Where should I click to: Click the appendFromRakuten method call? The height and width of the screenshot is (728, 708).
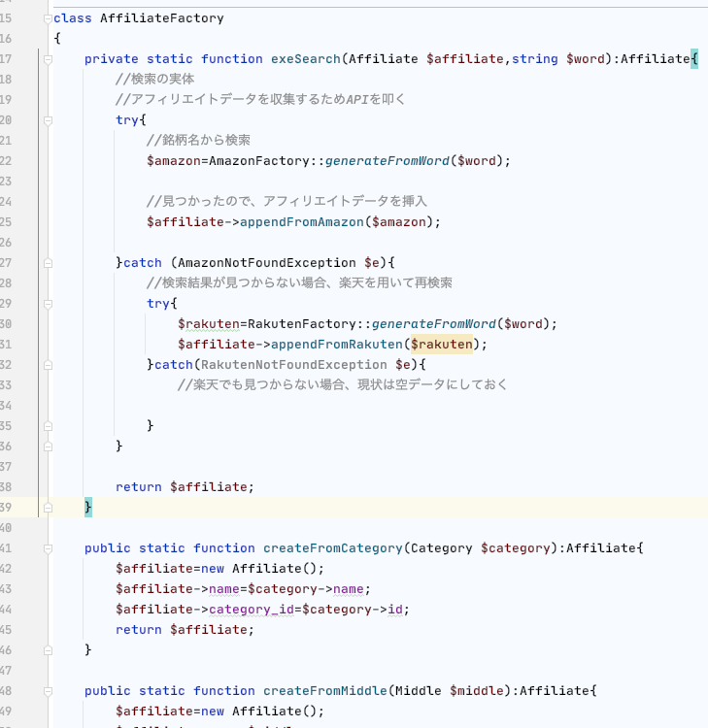pos(337,345)
